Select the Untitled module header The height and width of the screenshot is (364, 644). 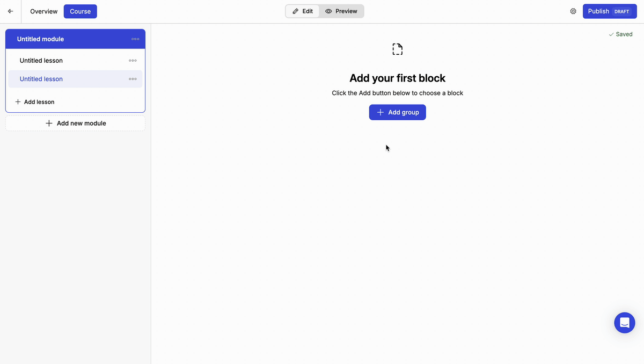pos(75,39)
